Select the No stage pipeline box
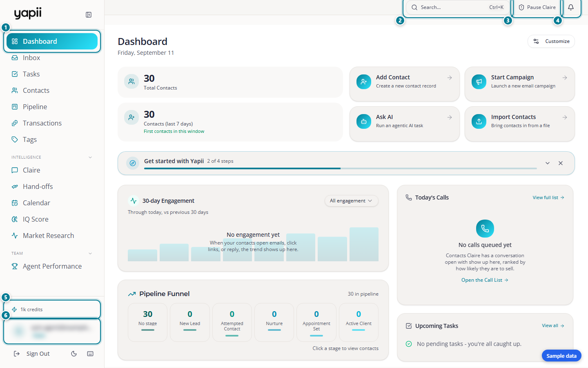Image resolution: width=588 pixels, height=368 pixels. [148, 322]
